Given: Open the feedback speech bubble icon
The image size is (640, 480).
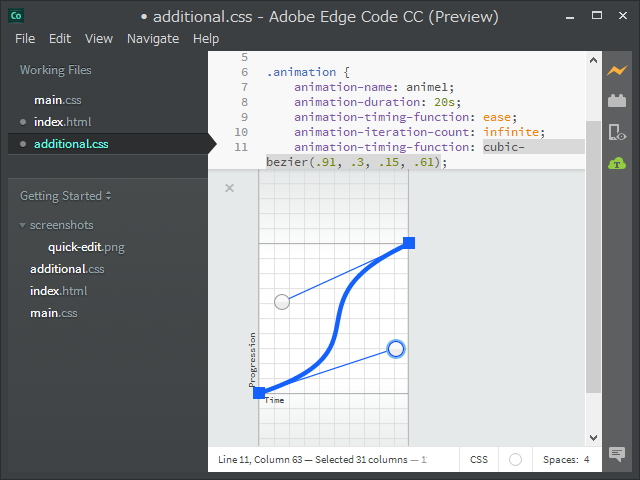Looking at the screenshot, I should (617, 454).
